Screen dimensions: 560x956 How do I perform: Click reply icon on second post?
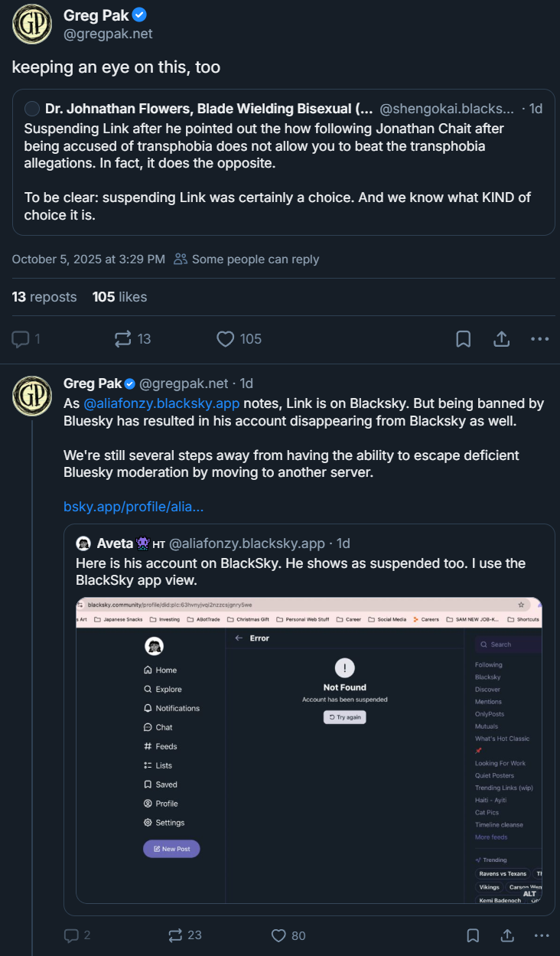click(72, 935)
